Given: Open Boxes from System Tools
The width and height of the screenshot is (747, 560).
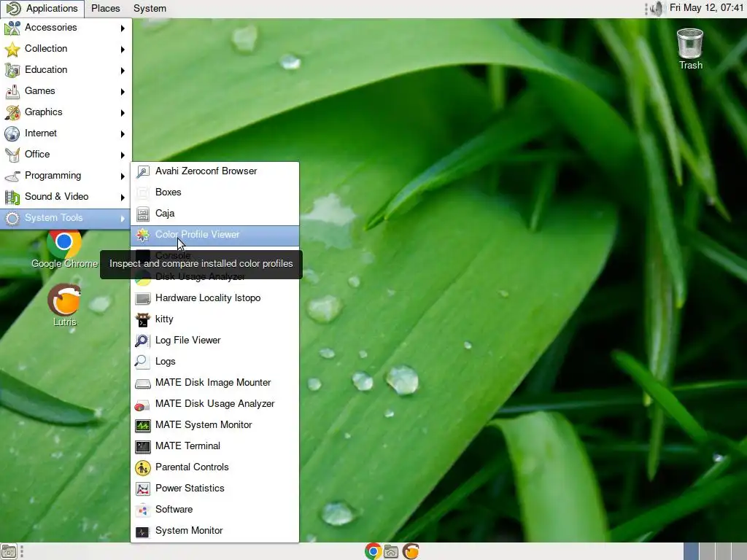Looking at the screenshot, I should (x=215, y=192).
